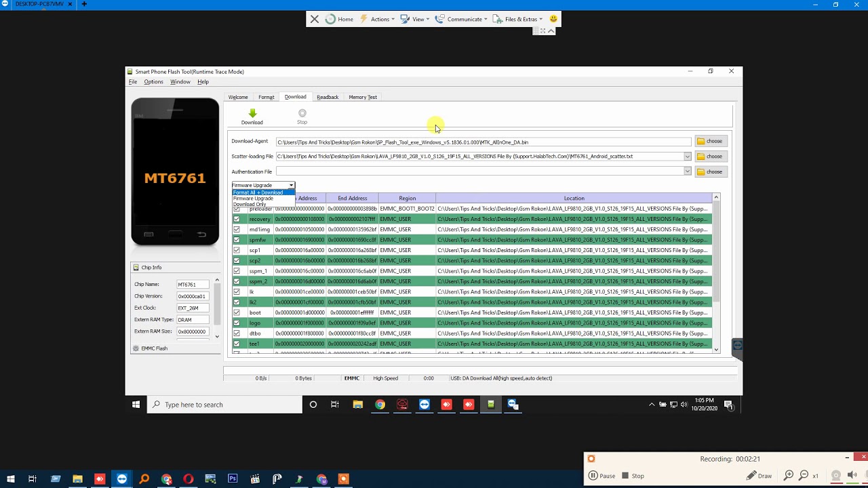
Task: Click choose button for Scatter-loading File
Action: [x=711, y=157]
